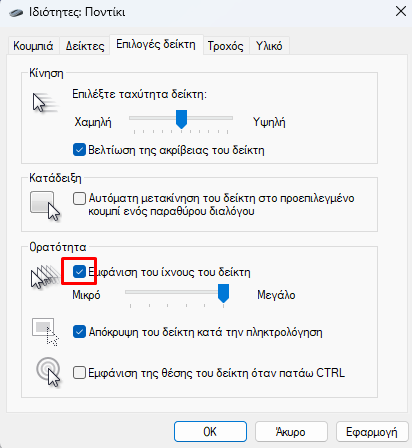This screenshot has width=412, height=448.
Task: Uncheck Βελτίωση της ακρίβειας του δείκτη
Action: coord(79,150)
